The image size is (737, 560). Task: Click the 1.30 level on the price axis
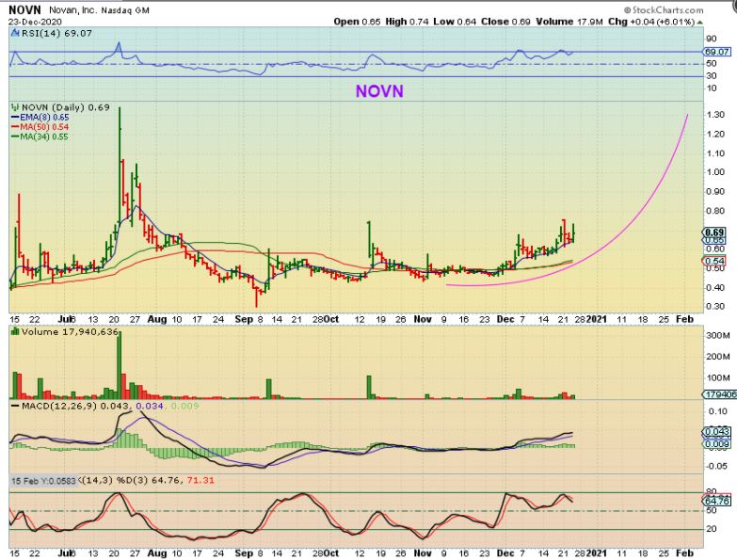(x=715, y=115)
